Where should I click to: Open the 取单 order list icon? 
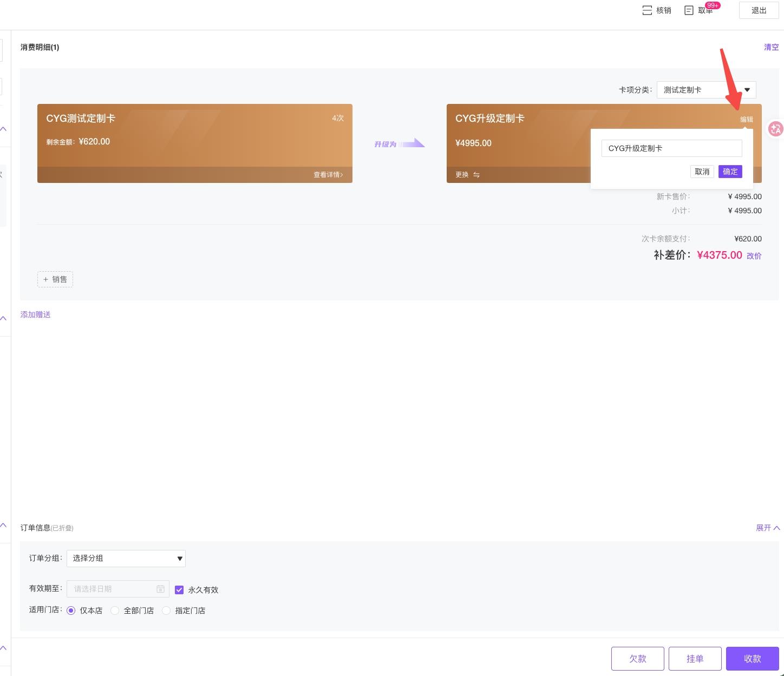coord(689,10)
